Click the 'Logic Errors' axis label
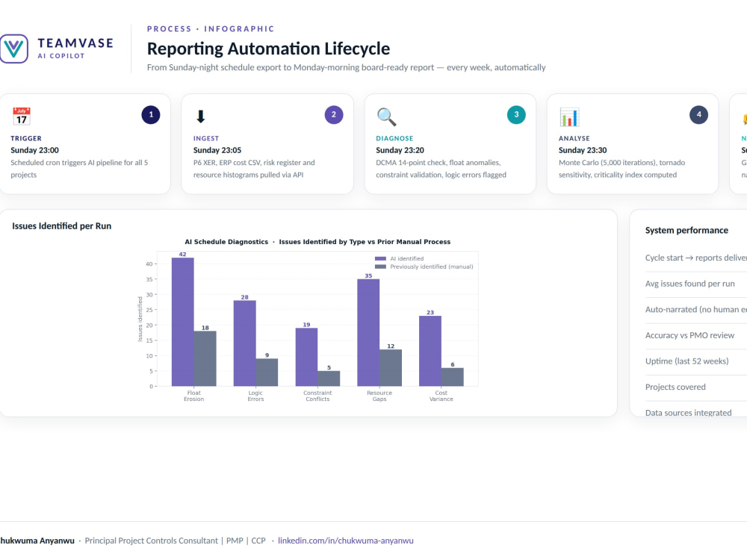The height and width of the screenshot is (560, 747). point(255,396)
